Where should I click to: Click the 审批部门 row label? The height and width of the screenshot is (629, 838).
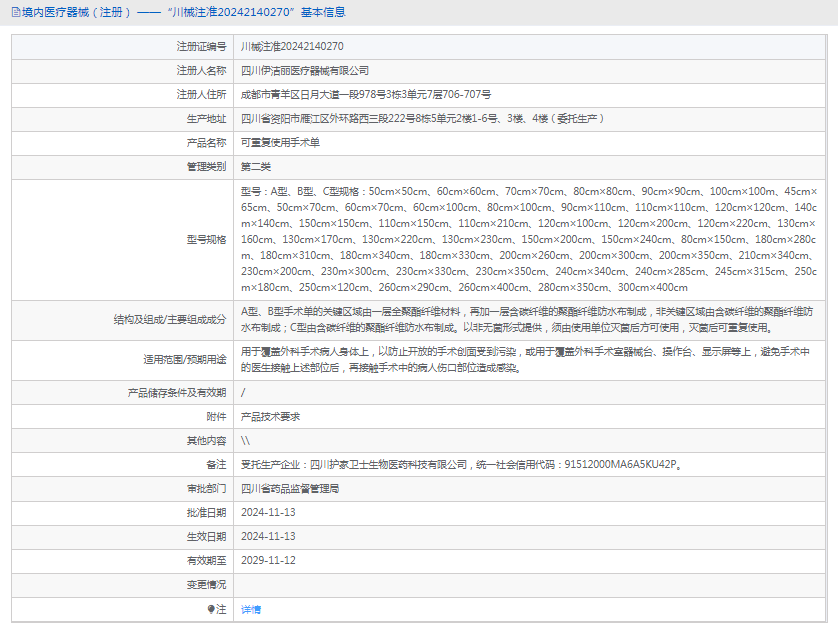206,489
